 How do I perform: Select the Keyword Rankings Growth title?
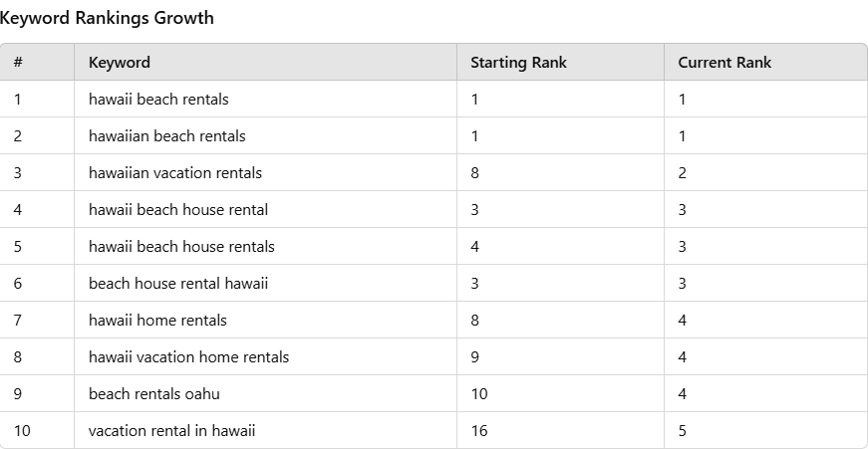pyautogui.click(x=107, y=18)
